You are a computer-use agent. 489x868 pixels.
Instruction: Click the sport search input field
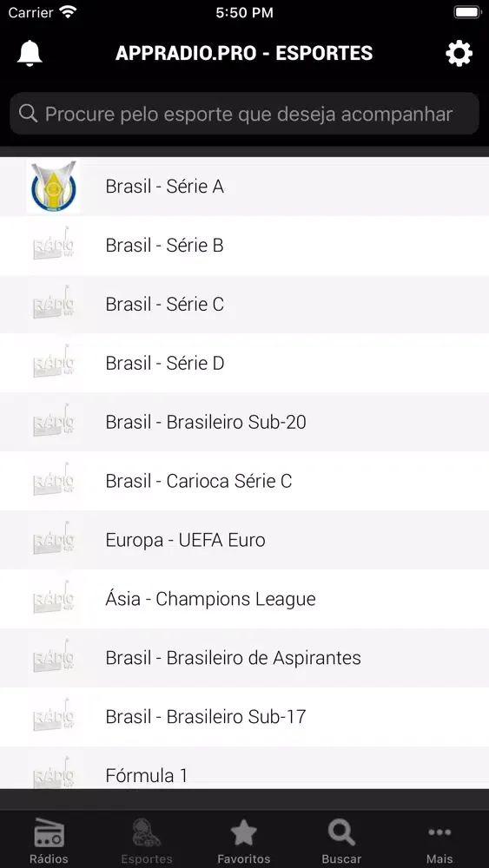[244, 114]
